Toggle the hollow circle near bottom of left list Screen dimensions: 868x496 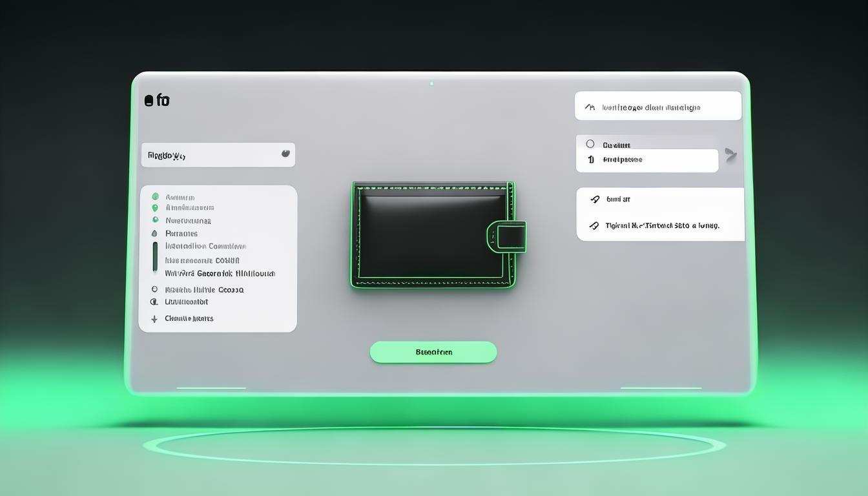[154, 290]
